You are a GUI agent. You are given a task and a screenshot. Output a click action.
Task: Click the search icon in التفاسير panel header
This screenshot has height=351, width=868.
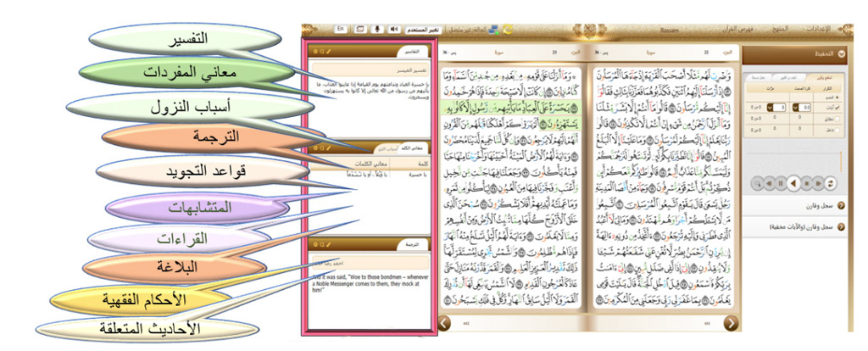[x=320, y=53]
